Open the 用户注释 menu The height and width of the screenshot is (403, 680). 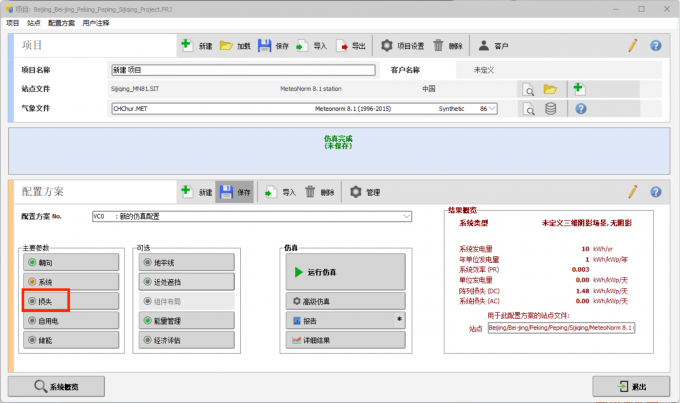[x=96, y=22]
